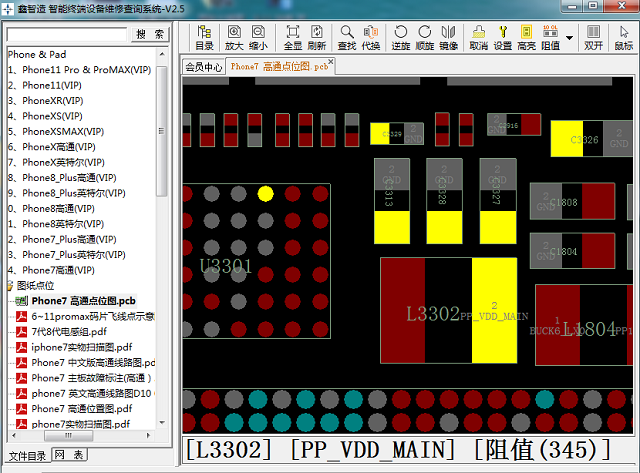Open Phone7 高通点位图.pcb file
The height and width of the screenshot is (473, 640).
pos(83,301)
